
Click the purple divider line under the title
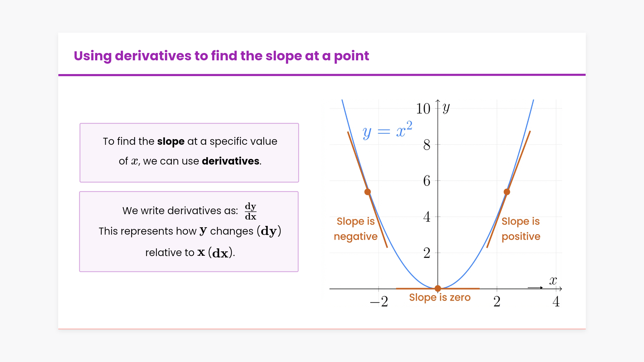pos(322,75)
